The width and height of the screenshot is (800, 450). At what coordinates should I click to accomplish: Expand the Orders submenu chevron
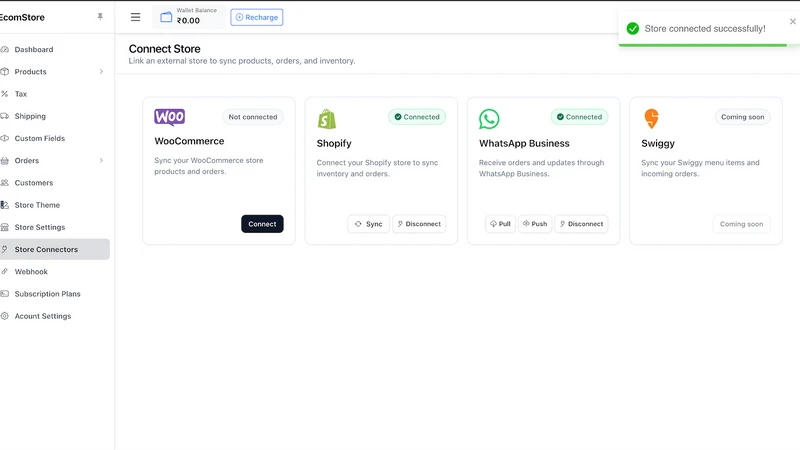click(101, 160)
